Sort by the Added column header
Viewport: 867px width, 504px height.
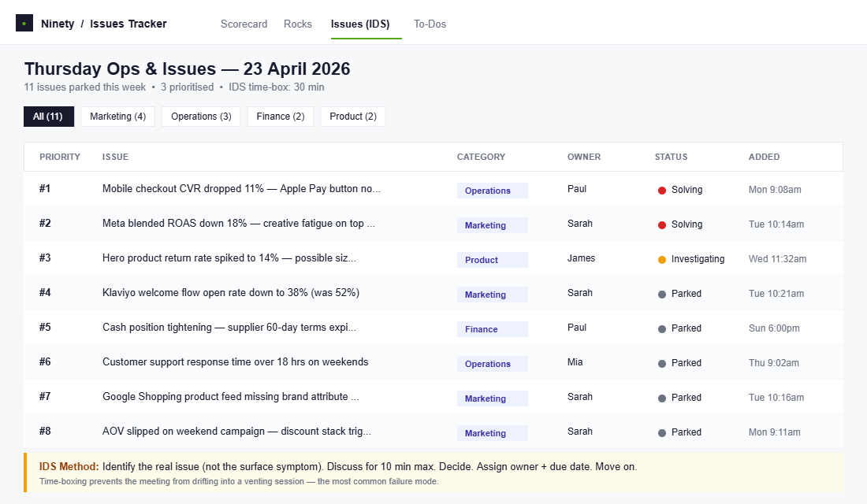[x=764, y=157]
